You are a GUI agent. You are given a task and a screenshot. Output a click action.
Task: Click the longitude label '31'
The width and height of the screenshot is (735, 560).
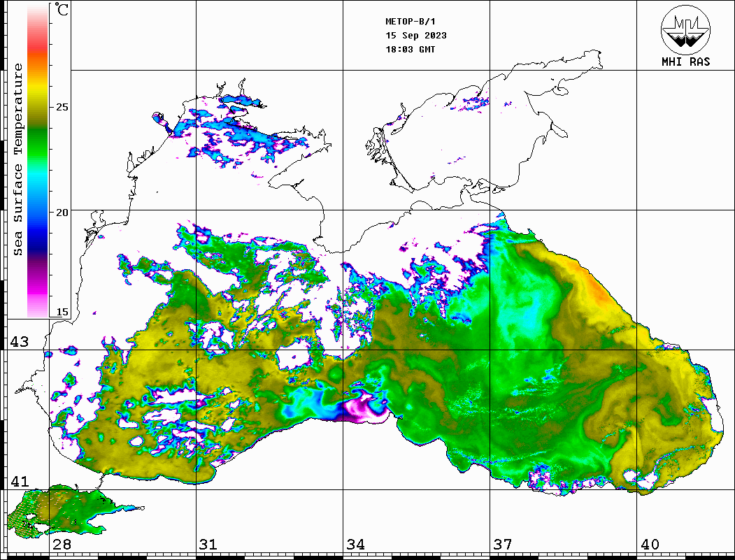click(208, 545)
